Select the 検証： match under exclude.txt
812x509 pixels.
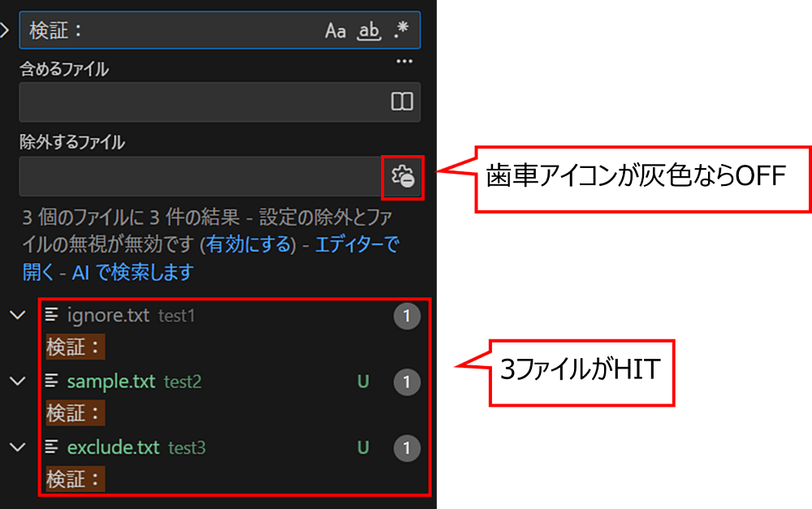click(75, 480)
